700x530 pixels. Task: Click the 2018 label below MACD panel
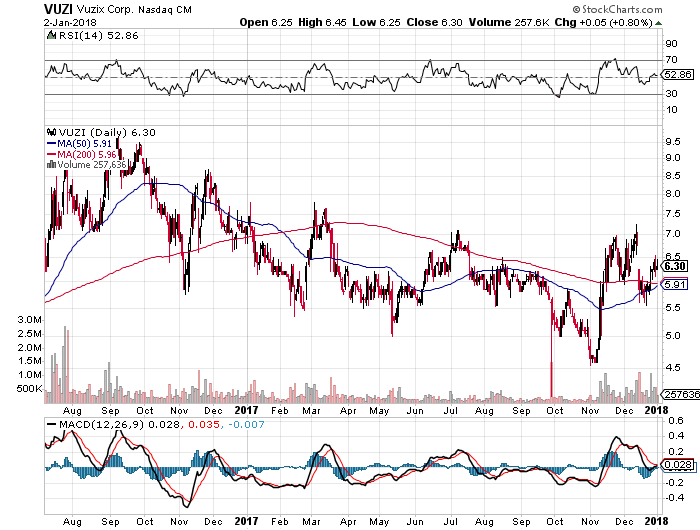coord(657,521)
